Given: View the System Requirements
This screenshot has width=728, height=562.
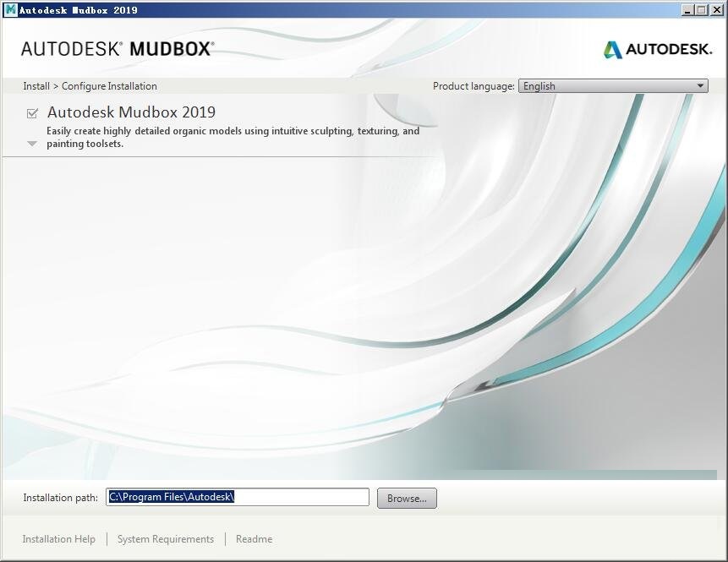Looking at the screenshot, I should click(x=165, y=538).
